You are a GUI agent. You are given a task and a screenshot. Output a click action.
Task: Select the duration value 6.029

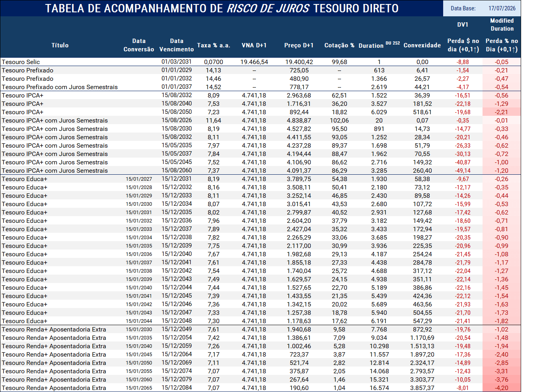[379, 112]
